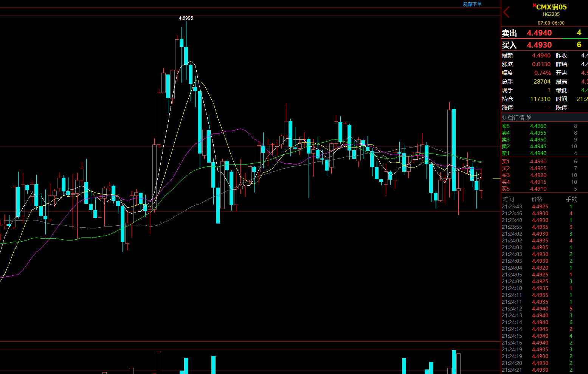Image resolution: width=588 pixels, height=374 pixels.
Task: Select the 卖1 row at 4.4940
Action: click(545, 154)
